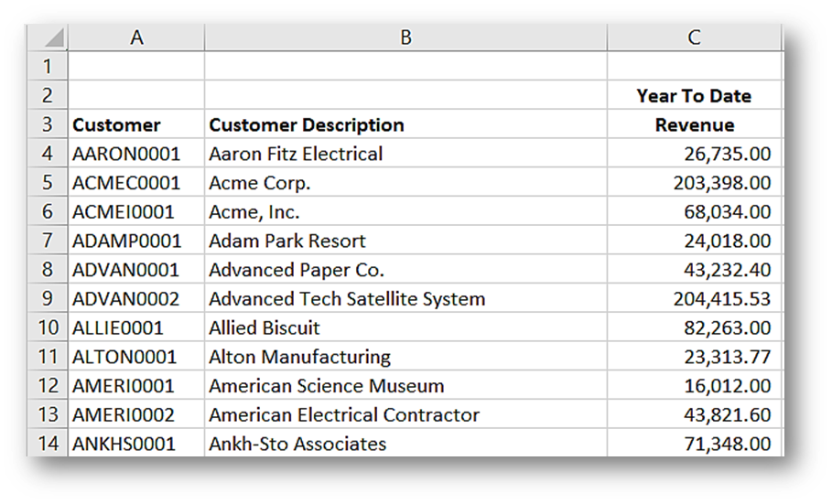Viewport: 832px width, 504px height.
Task: Select the Acme Corp. cell
Action: 260,183
